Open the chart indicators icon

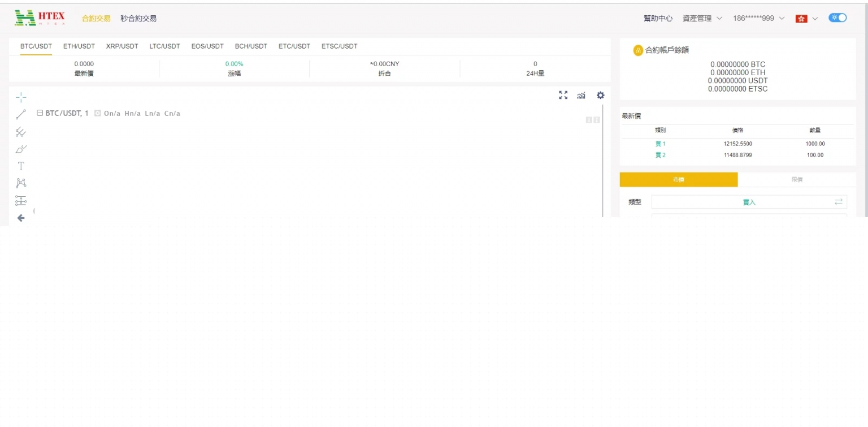[581, 95]
